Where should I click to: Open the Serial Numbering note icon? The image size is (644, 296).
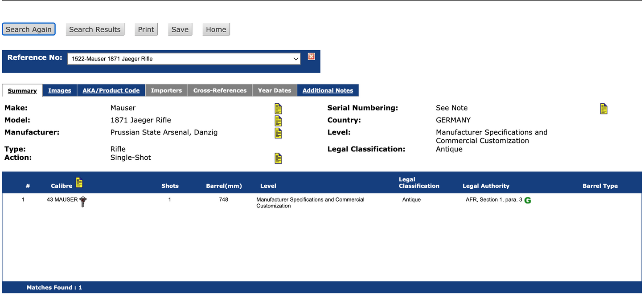click(604, 109)
